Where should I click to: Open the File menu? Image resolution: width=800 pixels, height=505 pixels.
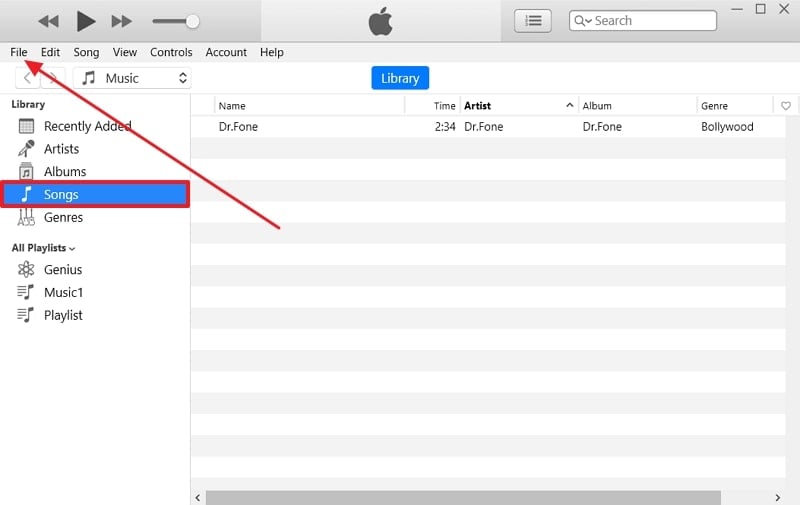(x=19, y=52)
